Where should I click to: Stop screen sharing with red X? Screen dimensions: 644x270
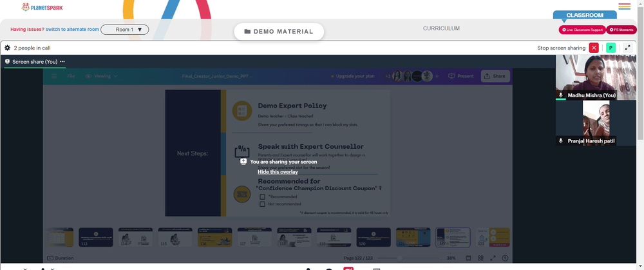[x=594, y=48]
